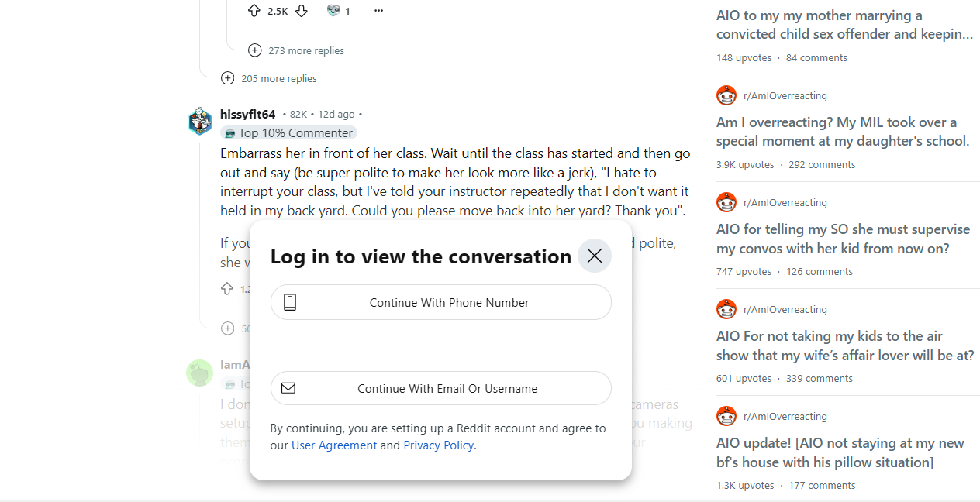
Task: Downvote the comment above the replies
Action: coord(302,11)
